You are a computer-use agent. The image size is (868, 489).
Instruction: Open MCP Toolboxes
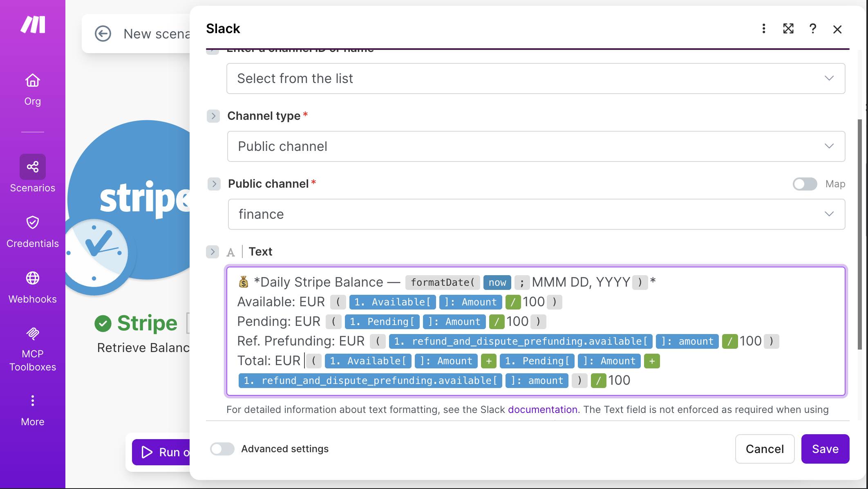[32, 348]
